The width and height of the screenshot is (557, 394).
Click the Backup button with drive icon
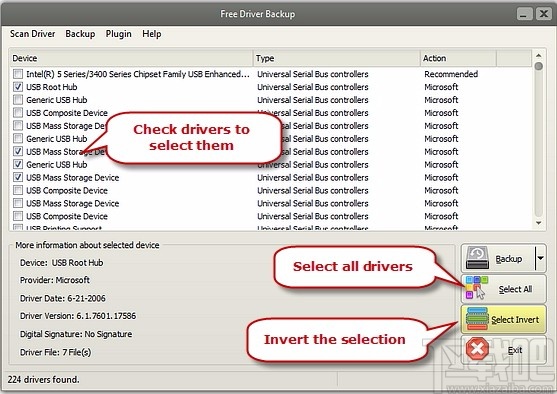[497, 258]
